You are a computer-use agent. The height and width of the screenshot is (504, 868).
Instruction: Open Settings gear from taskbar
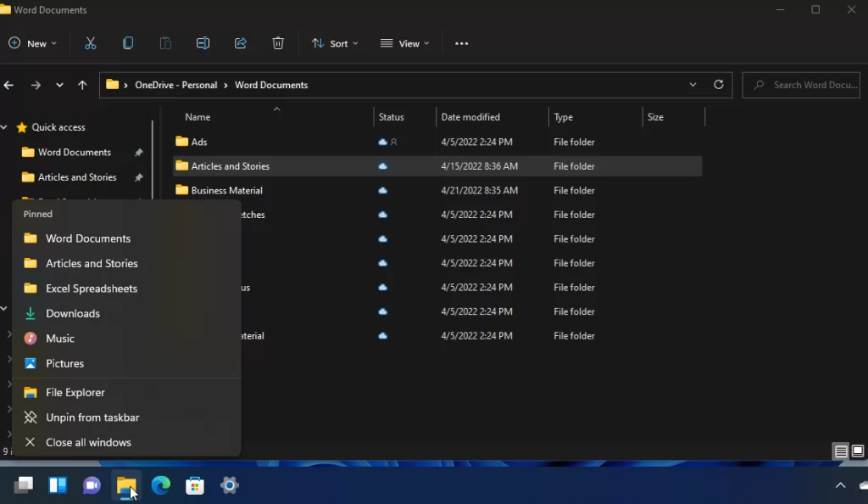point(230,485)
